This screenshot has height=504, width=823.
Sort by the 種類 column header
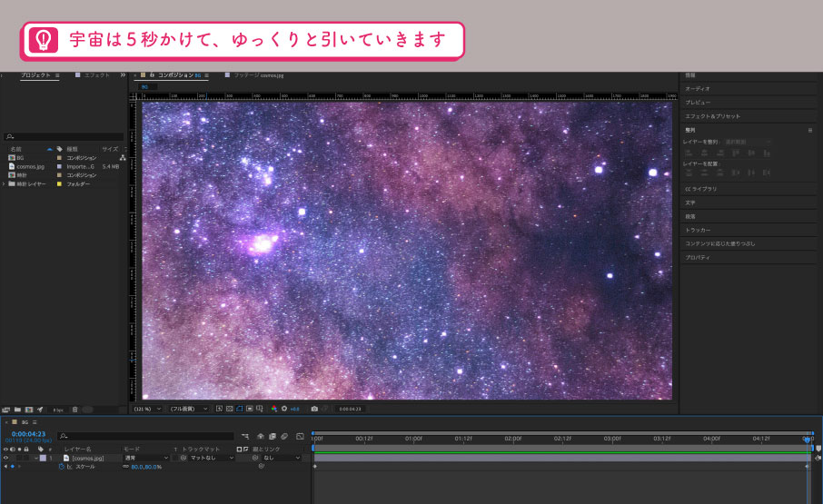72,149
